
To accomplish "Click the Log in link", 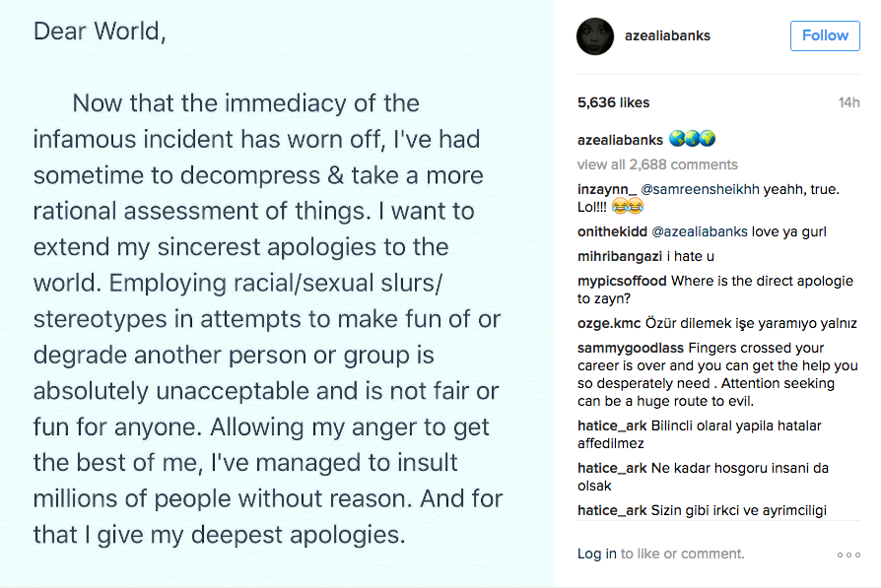I will pyautogui.click(x=596, y=554).
